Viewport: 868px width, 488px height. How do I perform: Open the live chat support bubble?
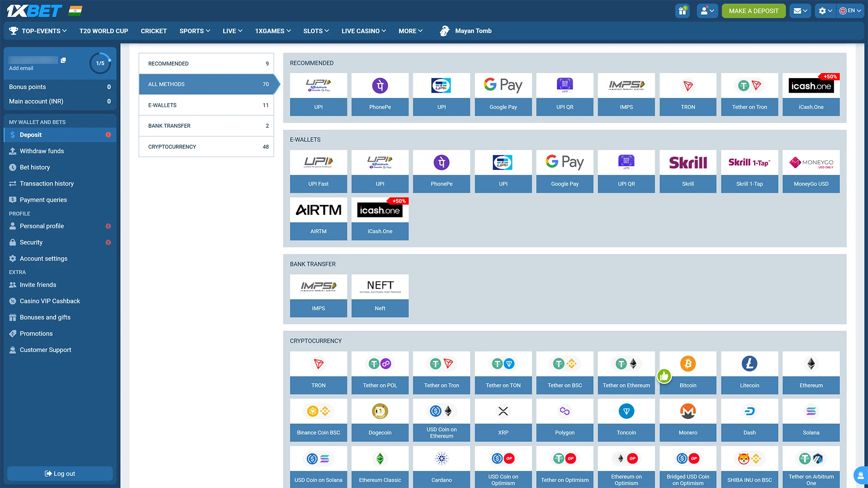click(x=860, y=475)
